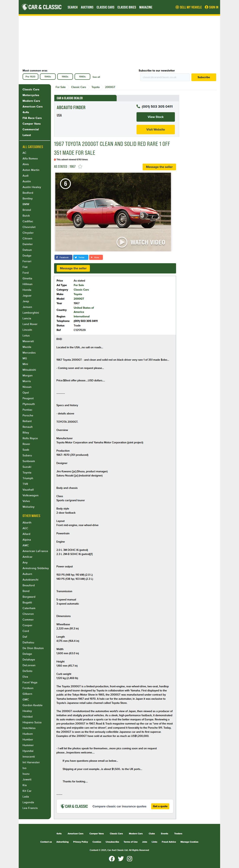Select Bugatti in other makes list
This screenshot has height=868, width=239.
click(x=27, y=602)
